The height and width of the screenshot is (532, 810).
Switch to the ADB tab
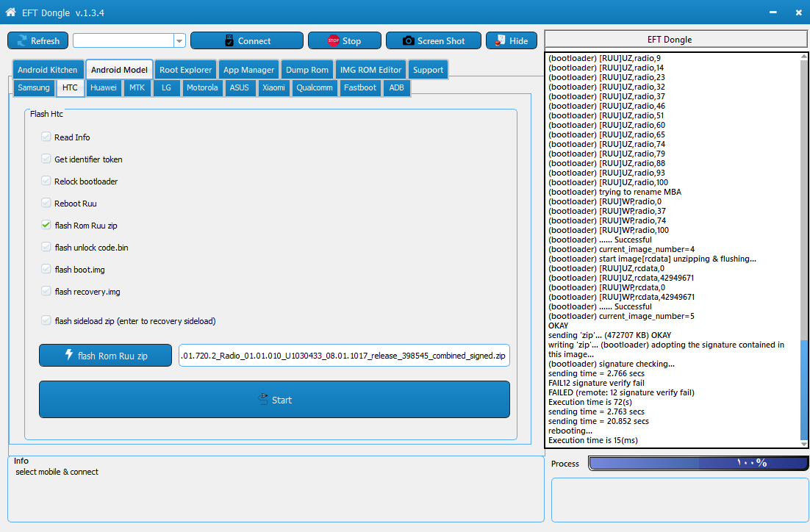pos(396,87)
